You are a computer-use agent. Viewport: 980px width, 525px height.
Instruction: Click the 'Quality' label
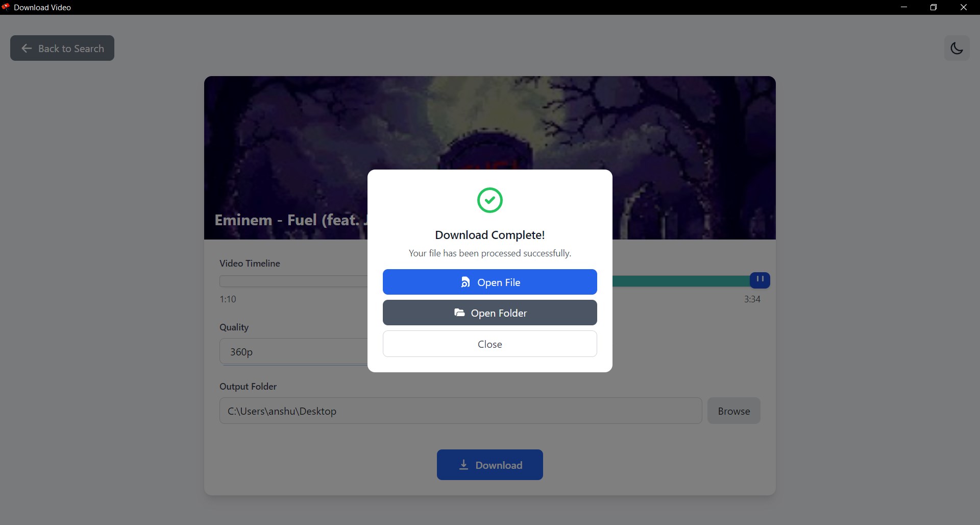point(234,327)
